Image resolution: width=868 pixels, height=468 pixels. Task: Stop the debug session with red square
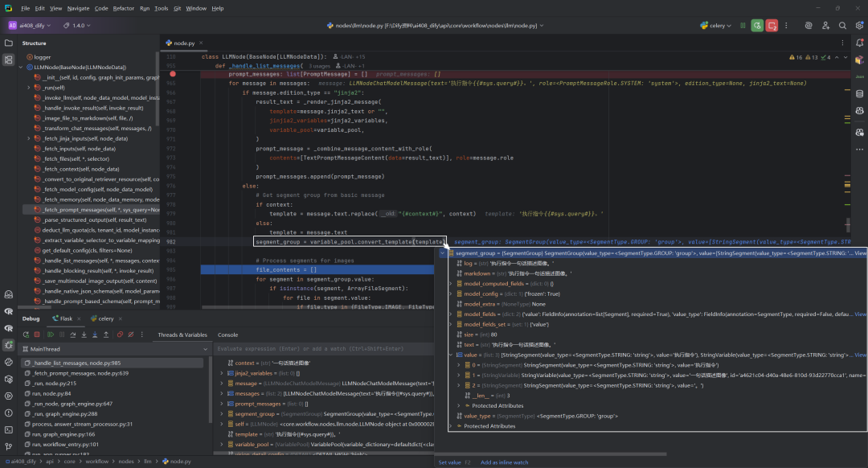(37, 335)
